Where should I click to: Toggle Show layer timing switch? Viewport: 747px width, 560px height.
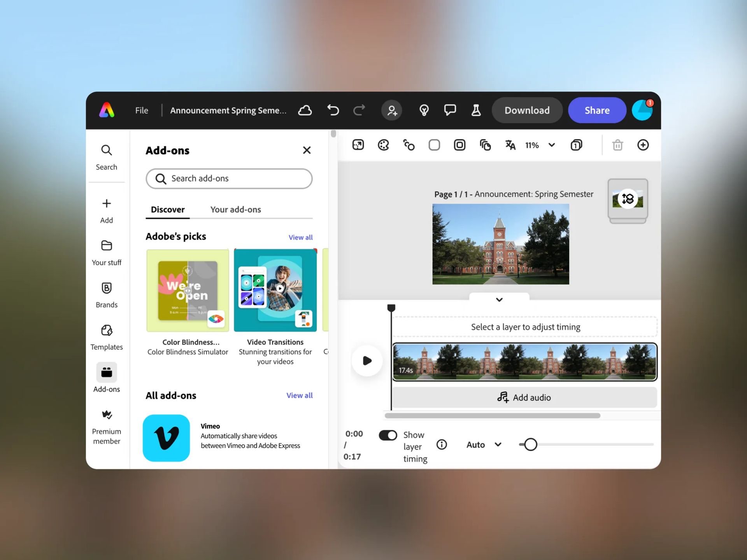[388, 435]
